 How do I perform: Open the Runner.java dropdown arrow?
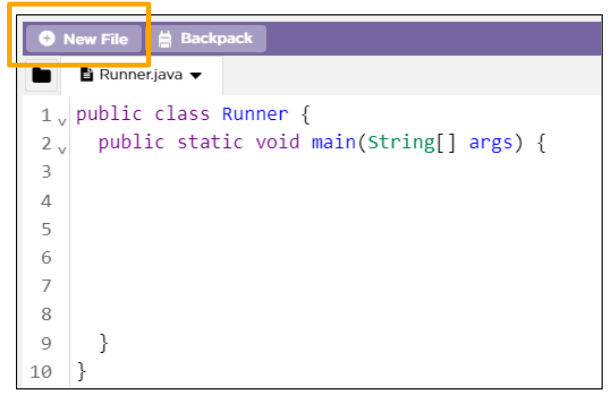pos(195,76)
